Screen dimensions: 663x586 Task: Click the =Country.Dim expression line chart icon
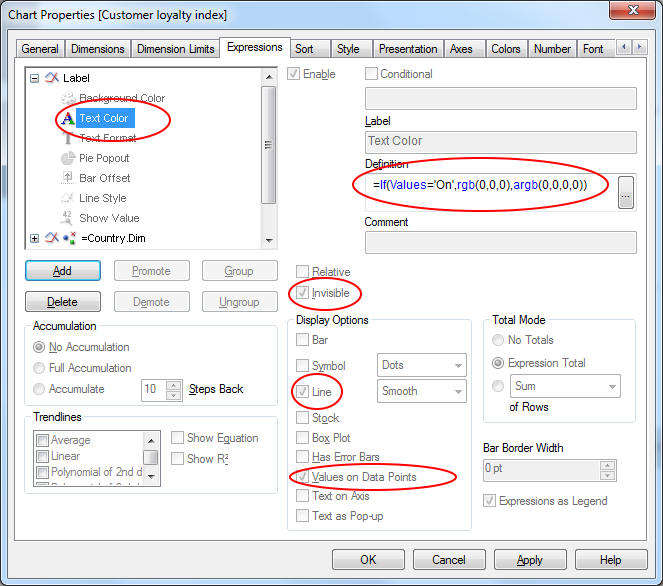(x=52, y=238)
